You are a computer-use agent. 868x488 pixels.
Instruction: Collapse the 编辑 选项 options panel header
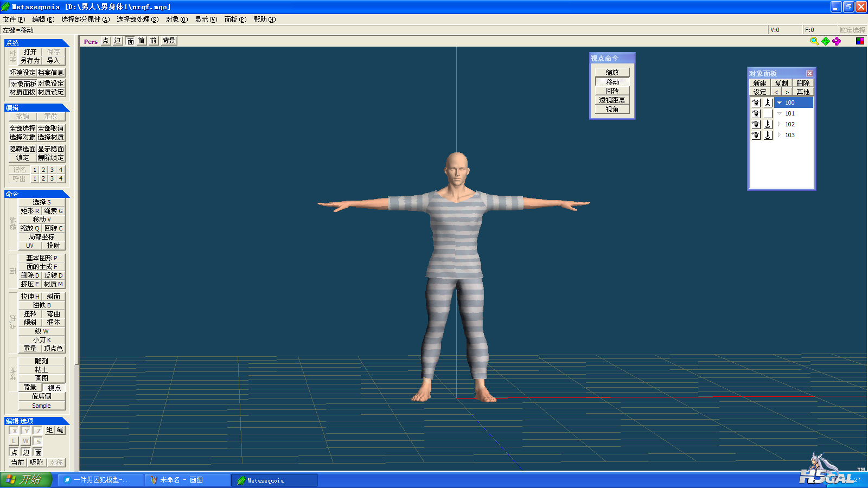[x=37, y=421]
